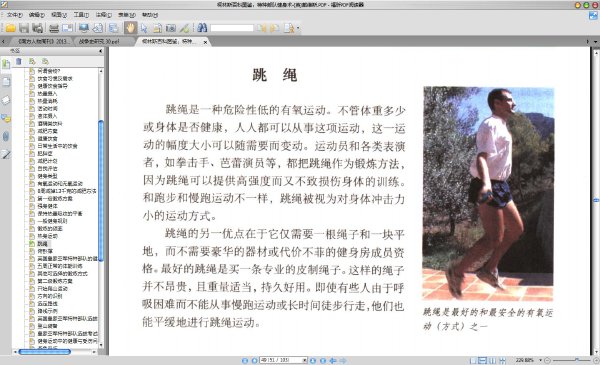Click the 跳 绳 page heading

(x=274, y=75)
